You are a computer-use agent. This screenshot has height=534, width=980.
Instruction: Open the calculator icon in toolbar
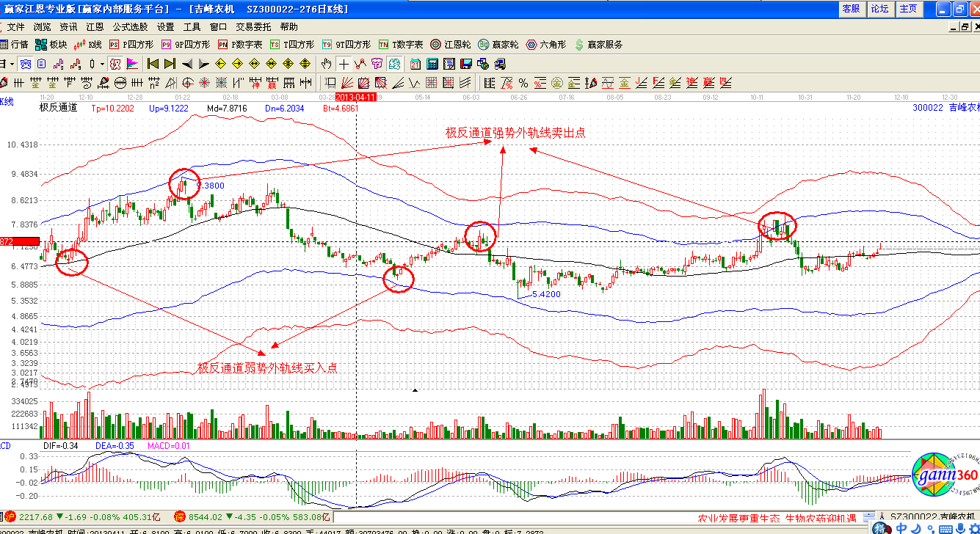432,64
